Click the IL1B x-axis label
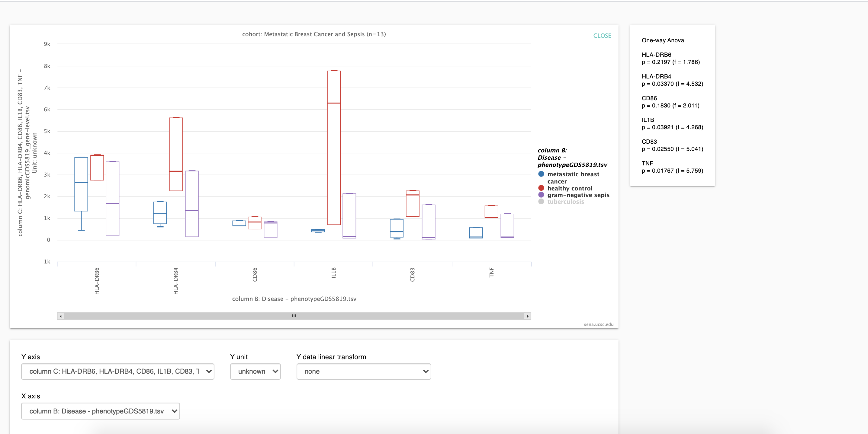 pos(334,273)
